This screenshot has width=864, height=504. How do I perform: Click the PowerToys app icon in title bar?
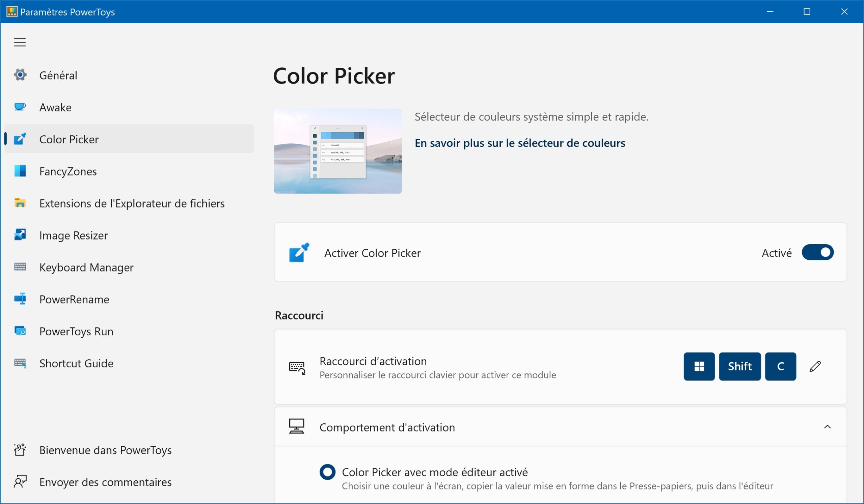[12, 12]
